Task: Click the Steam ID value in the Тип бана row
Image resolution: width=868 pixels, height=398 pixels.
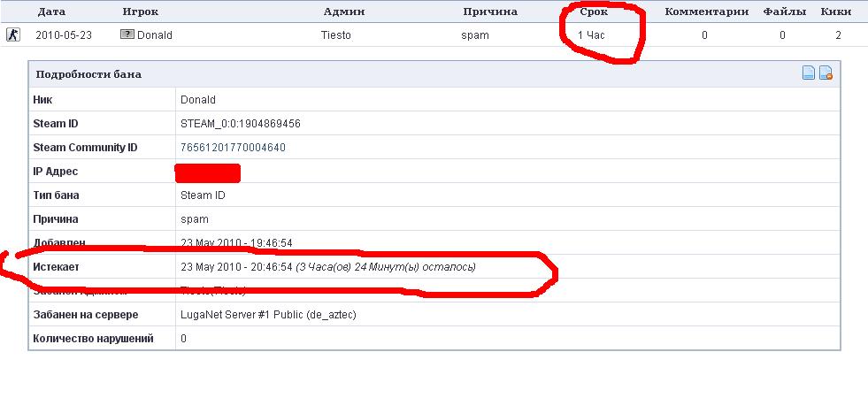Action: tap(203, 195)
